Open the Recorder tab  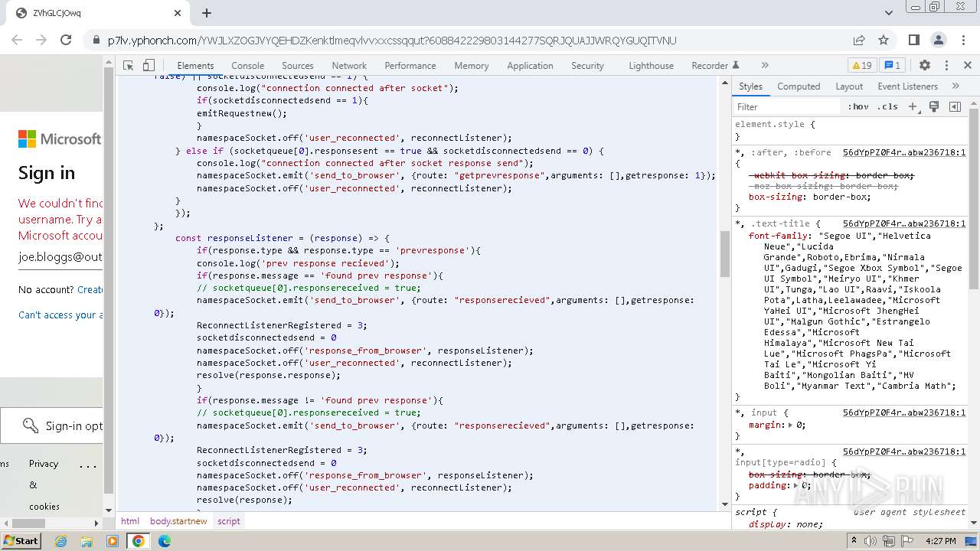click(x=715, y=66)
